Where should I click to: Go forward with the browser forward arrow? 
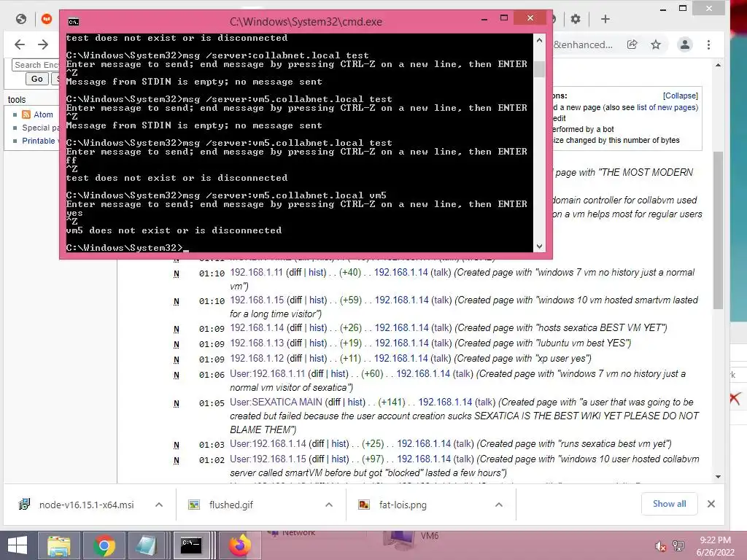43,44
